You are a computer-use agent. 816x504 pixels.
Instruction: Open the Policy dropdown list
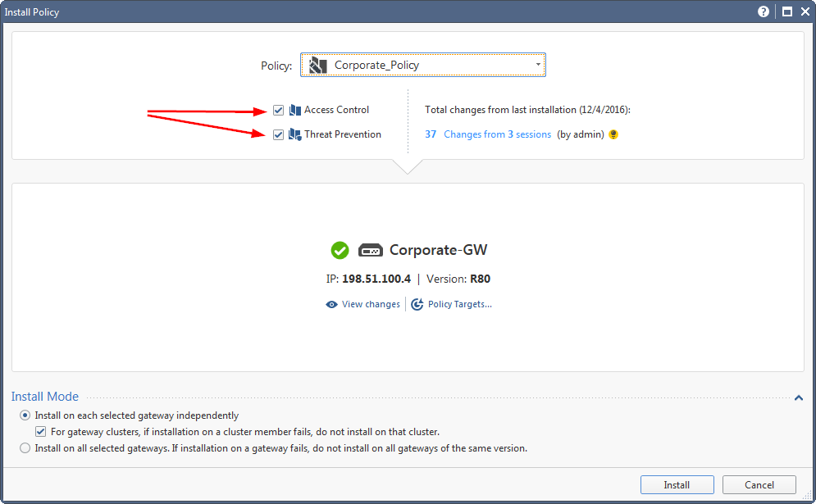423,65
